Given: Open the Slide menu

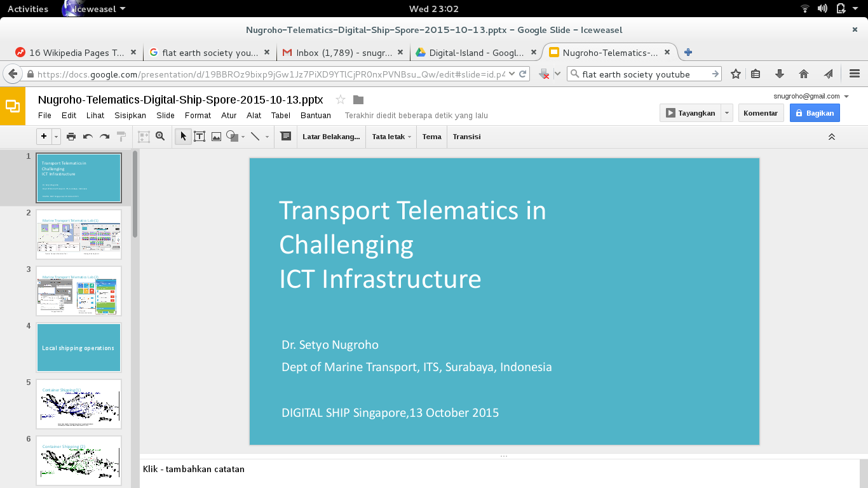Looking at the screenshot, I should 165,116.
